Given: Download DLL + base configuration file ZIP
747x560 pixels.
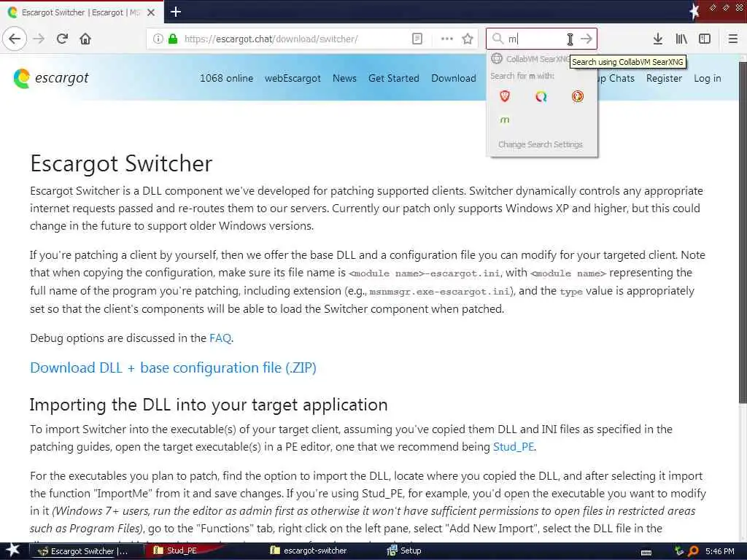Looking at the screenshot, I should pos(173,367).
